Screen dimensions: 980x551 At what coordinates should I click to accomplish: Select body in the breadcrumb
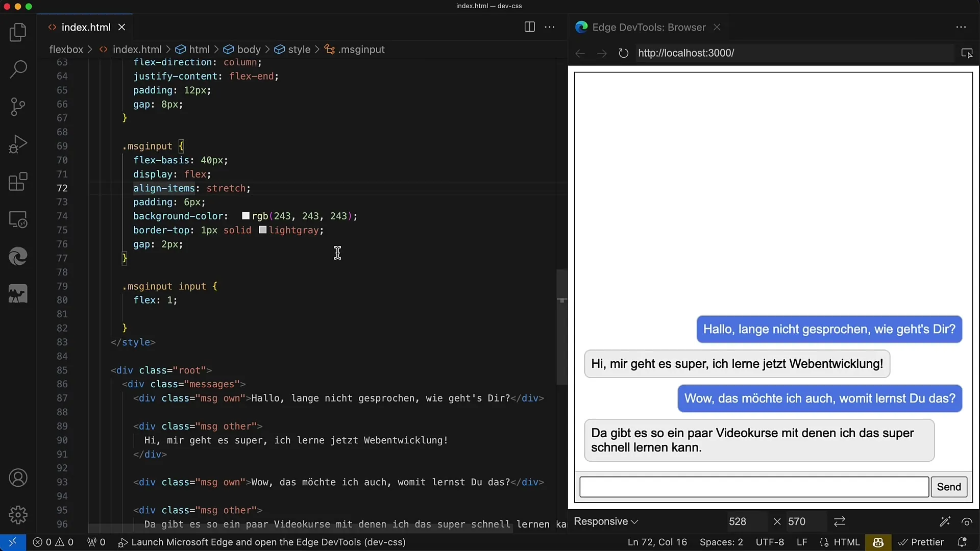click(249, 49)
